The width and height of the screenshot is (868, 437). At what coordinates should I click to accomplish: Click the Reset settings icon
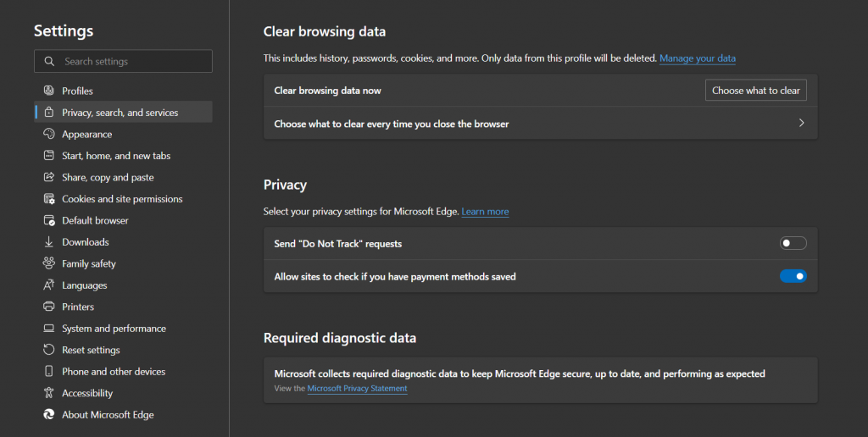[48, 350]
